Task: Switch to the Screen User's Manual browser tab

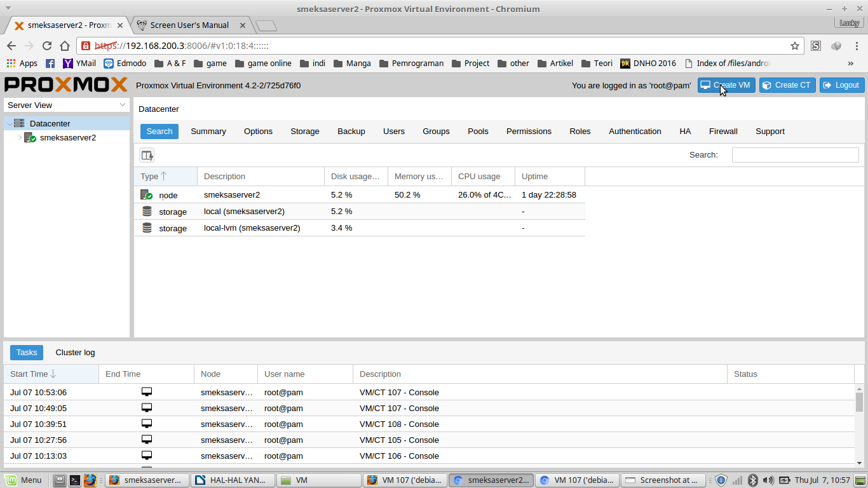Action: coord(189,25)
